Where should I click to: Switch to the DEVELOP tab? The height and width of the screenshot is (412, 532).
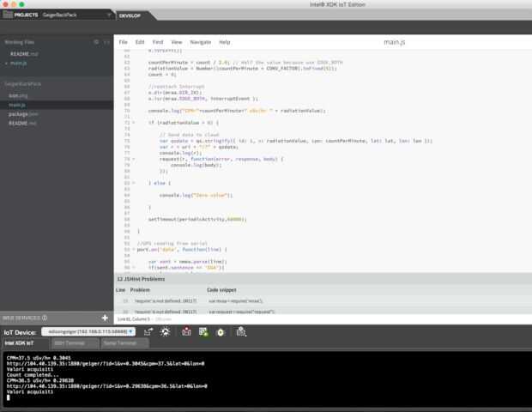[130, 15]
